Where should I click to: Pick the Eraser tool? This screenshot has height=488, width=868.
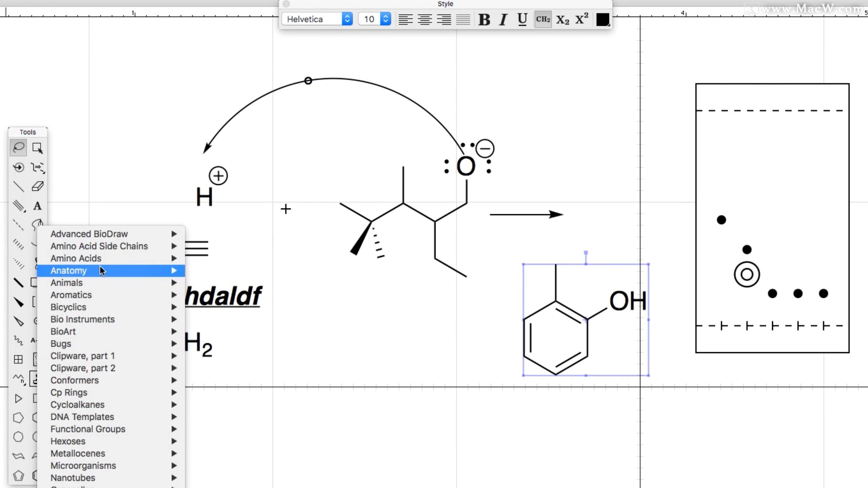click(37, 186)
